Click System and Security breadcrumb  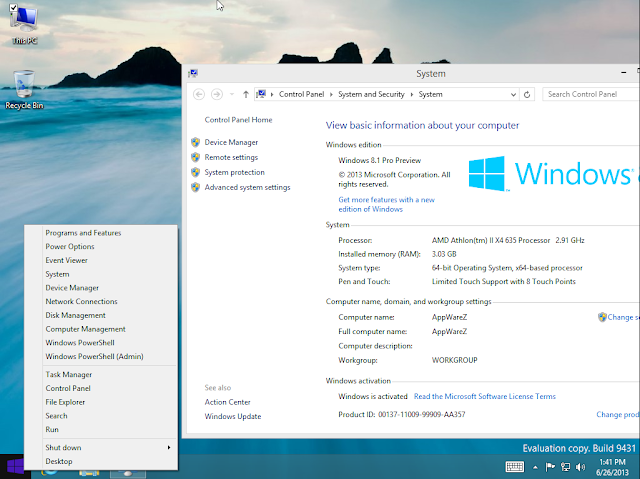(x=371, y=94)
